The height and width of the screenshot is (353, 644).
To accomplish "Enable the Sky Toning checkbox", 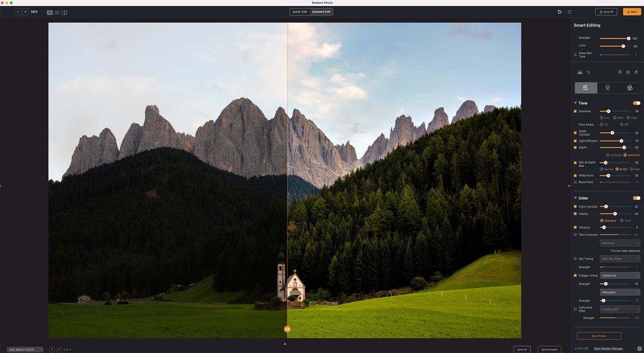I will (575, 259).
